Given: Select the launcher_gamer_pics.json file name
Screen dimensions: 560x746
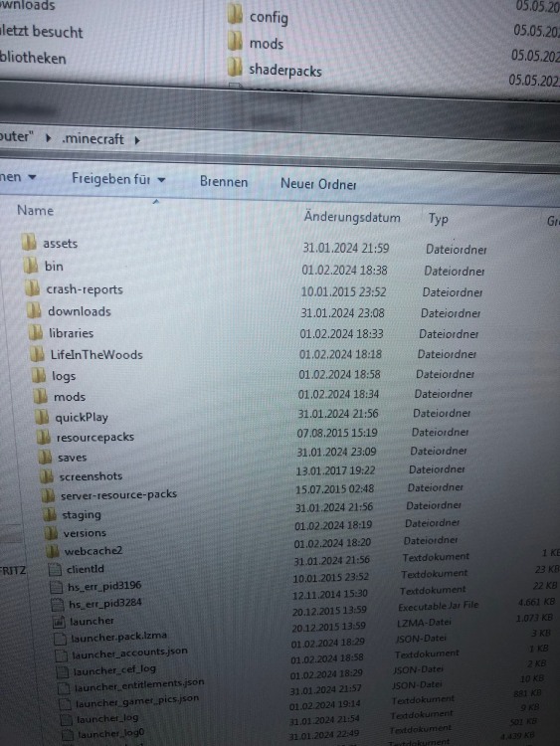Looking at the screenshot, I should coord(137,701).
